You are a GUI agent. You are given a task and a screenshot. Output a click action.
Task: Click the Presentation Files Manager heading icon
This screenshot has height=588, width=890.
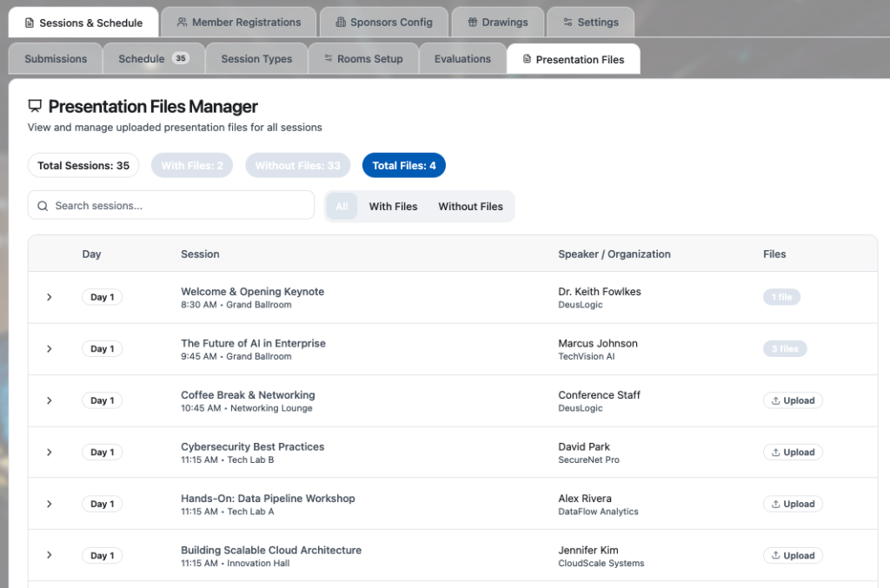(35, 107)
